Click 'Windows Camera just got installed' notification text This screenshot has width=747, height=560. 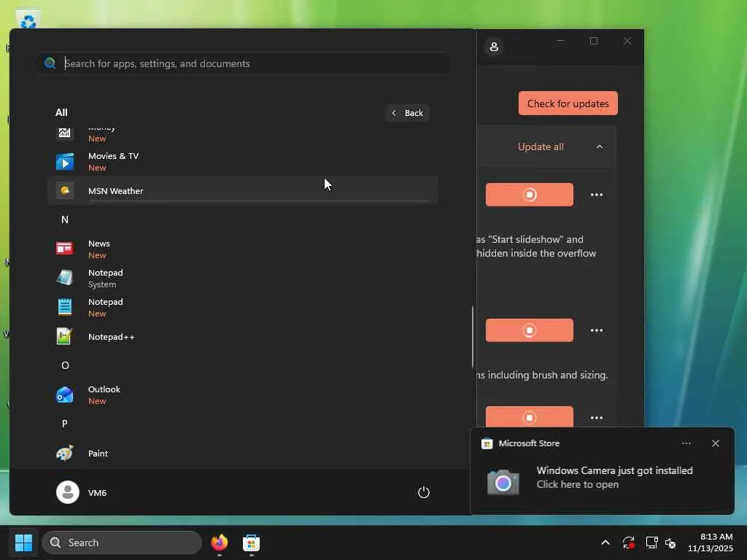click(614, 470)
